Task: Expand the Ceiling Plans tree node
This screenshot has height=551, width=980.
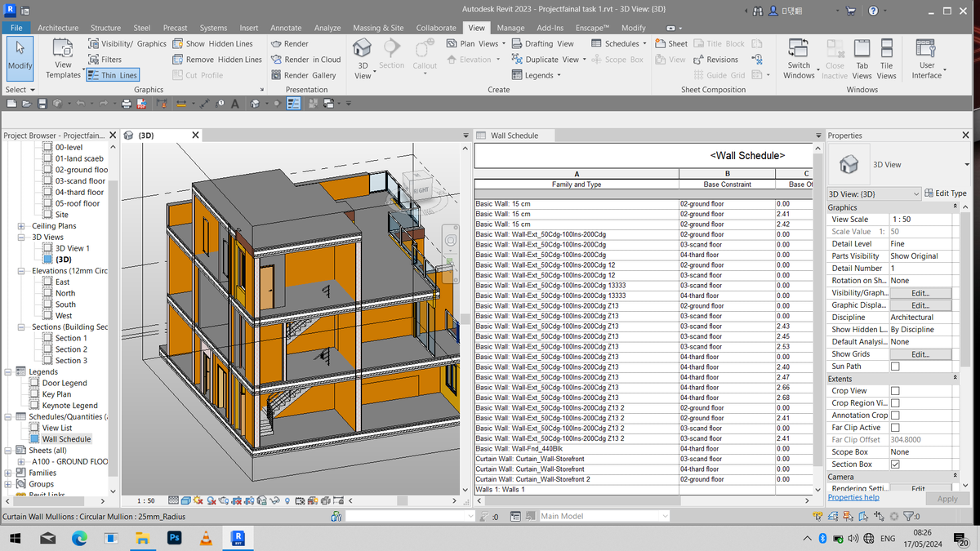Action: tap(20, 226)
